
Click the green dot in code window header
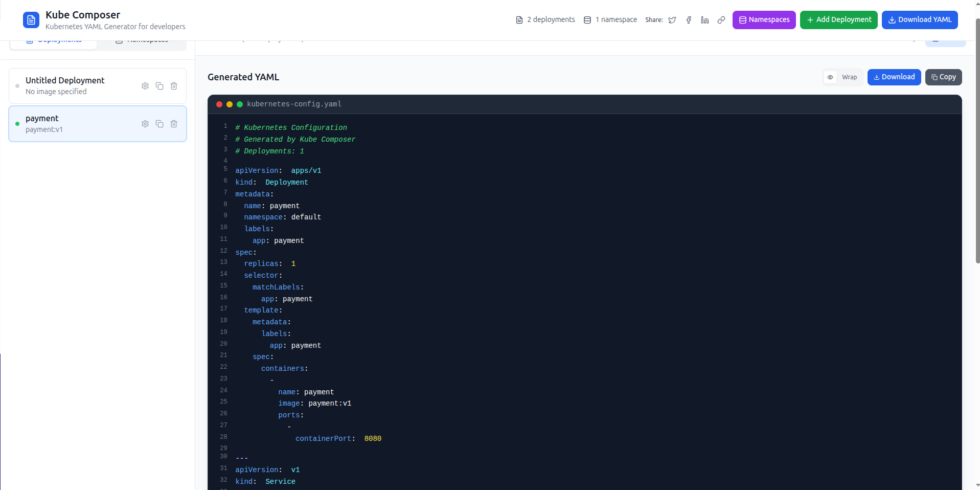pyautogui.click(x=240, y=104)
